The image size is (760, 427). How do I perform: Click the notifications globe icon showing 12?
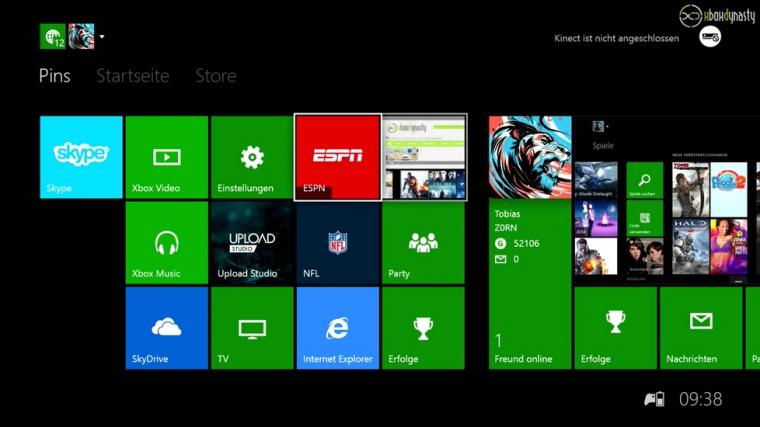click(x=53, y=36)
